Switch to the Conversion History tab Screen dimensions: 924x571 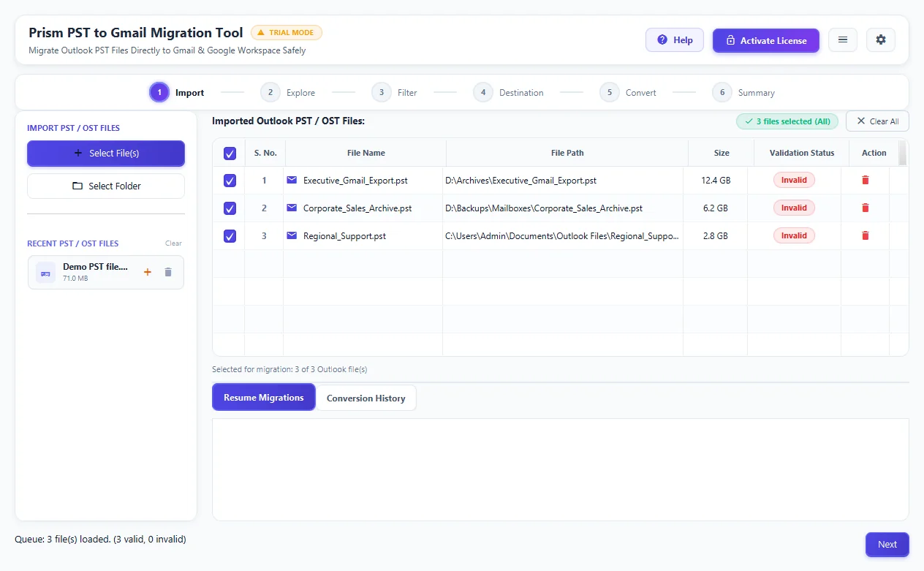pos(366,398)
